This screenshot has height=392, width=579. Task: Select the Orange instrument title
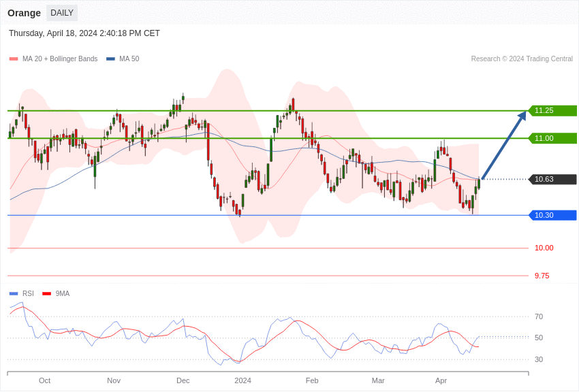(24, 13)
